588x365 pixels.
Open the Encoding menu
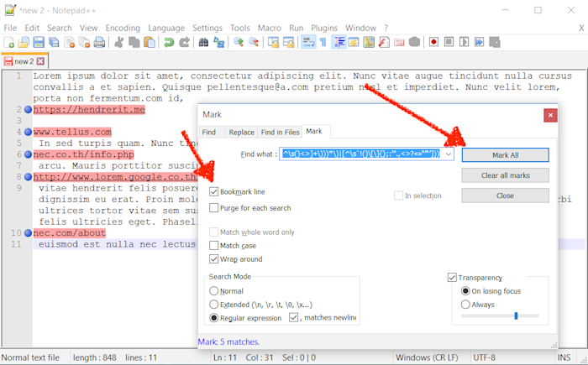click(x=123, y=28)
